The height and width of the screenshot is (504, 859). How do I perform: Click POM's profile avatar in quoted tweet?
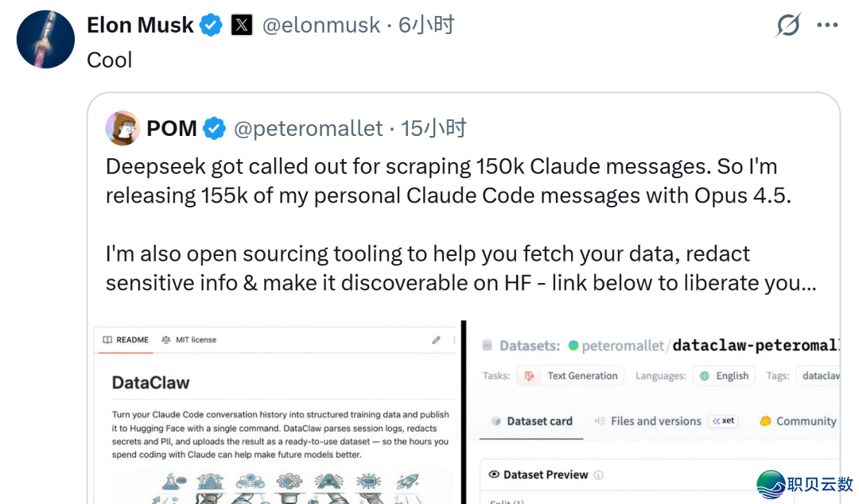pos(122,128)
